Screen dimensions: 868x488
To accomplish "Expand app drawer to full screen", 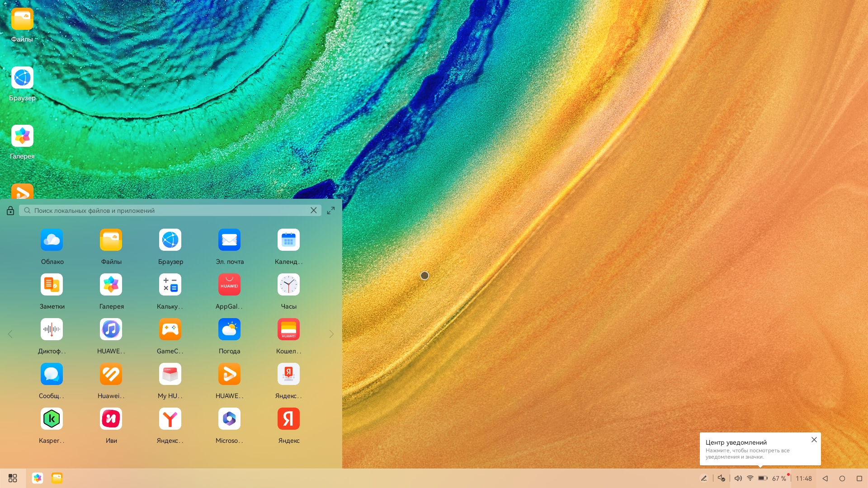I will [331, 211].
